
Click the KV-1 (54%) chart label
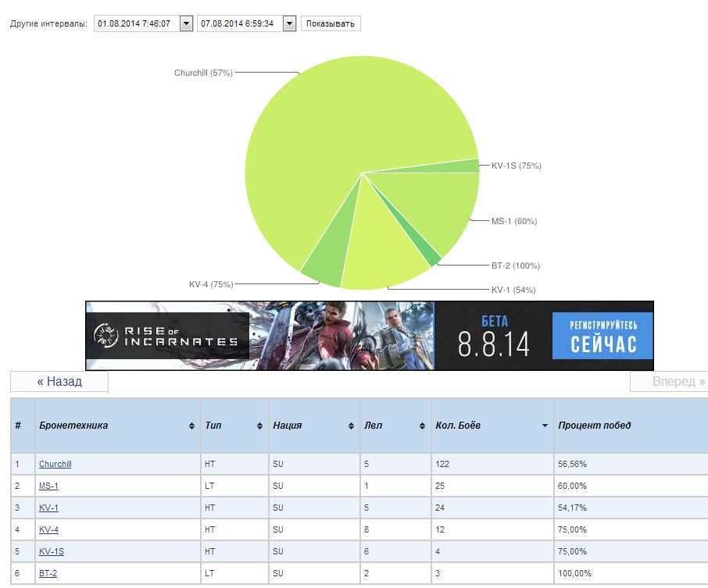(x=513, y=290)
